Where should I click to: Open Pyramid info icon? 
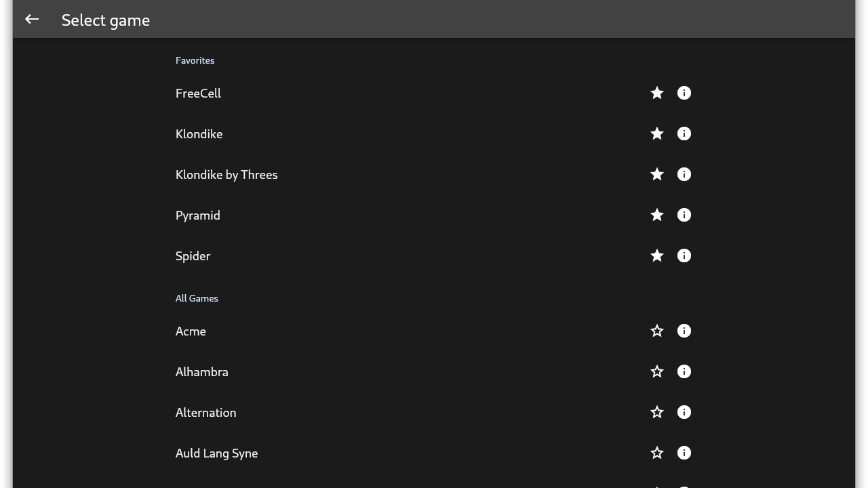pyautogui.click(x=684, y=215)
